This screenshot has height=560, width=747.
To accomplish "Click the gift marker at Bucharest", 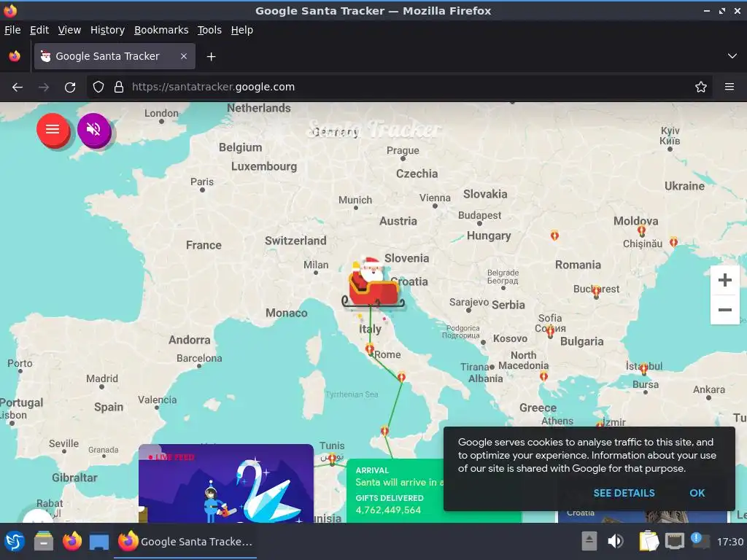I will pos(596,292).
